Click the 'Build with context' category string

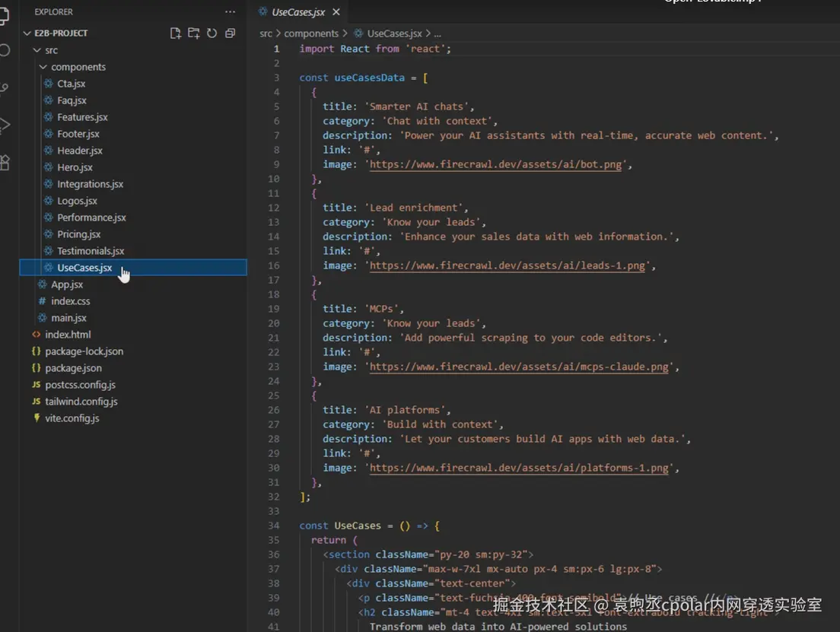[x=439, y=424]
